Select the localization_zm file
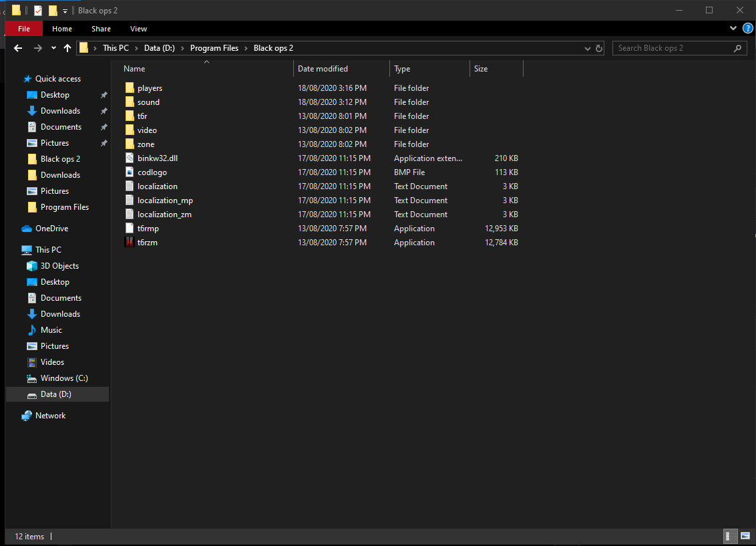Viewport: 756px width, 546px height. click(x=164, y=214)
